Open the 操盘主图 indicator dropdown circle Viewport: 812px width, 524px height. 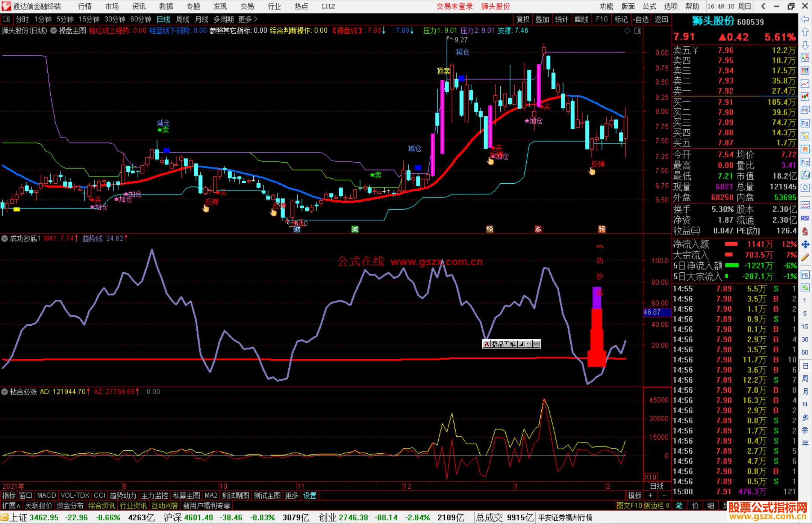pyautogui.click(x=54, y=30)
